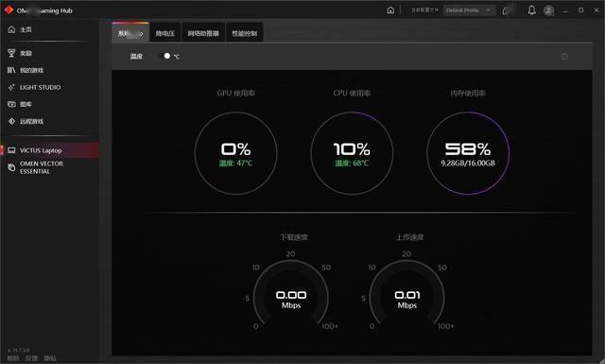Click the GPU 使用率 heading

[x=235, y=93]
